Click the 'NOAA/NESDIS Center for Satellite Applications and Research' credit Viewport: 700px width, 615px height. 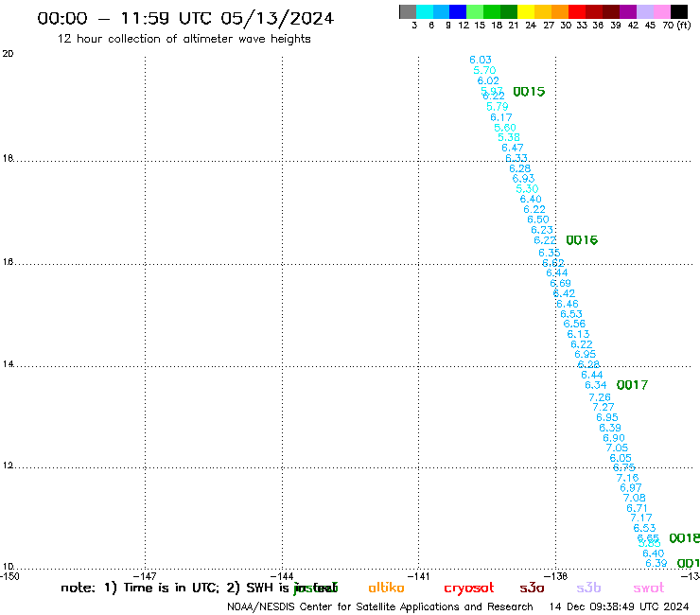click(380, 607)
